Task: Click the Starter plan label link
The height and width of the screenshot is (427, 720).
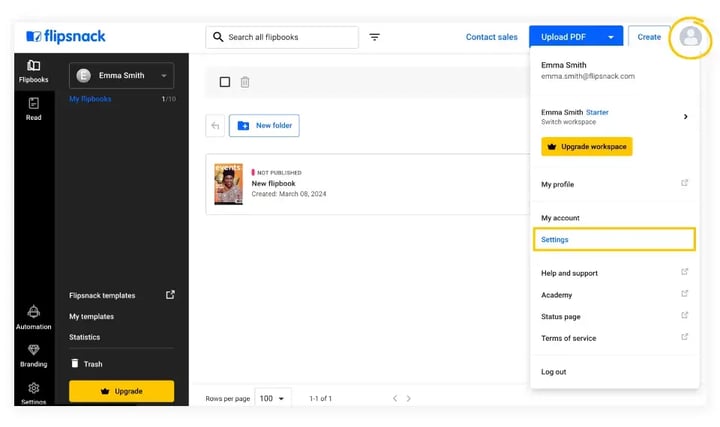Action: (597, 112)
